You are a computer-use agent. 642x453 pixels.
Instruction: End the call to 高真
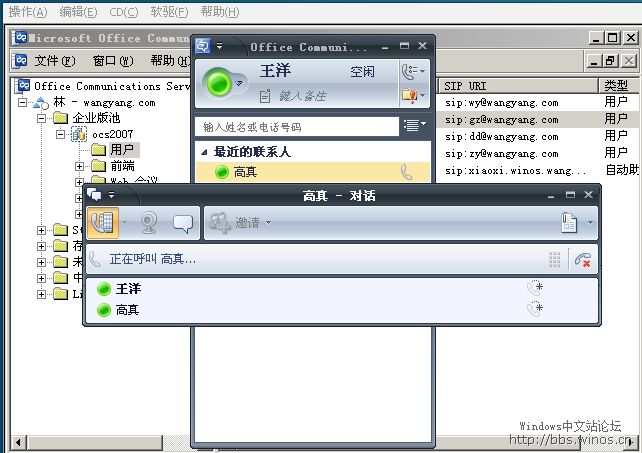point(583,259)
